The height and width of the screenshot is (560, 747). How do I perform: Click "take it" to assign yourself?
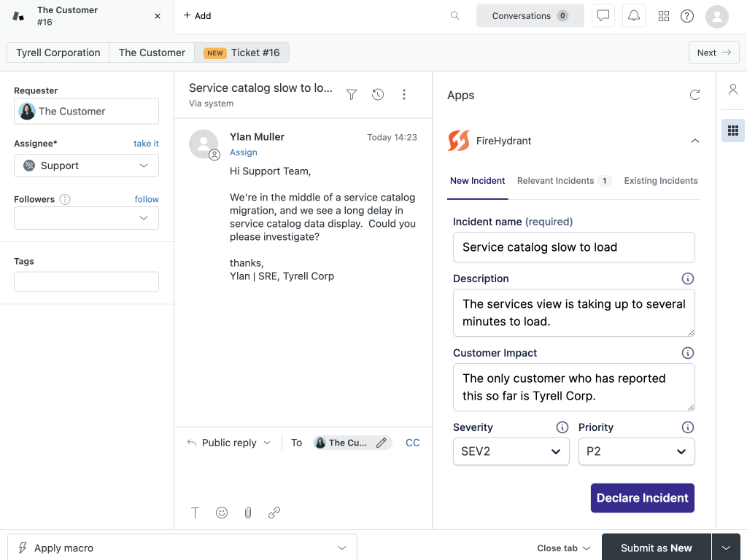coord(146,144)
